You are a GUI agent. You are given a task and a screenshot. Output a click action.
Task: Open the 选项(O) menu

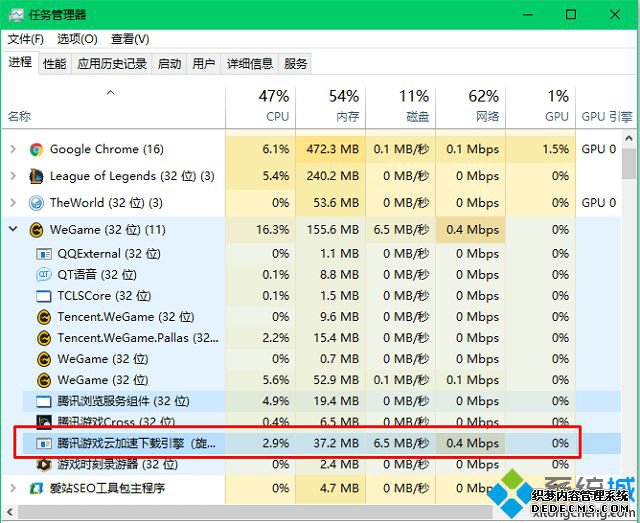[x=77, y=39]
